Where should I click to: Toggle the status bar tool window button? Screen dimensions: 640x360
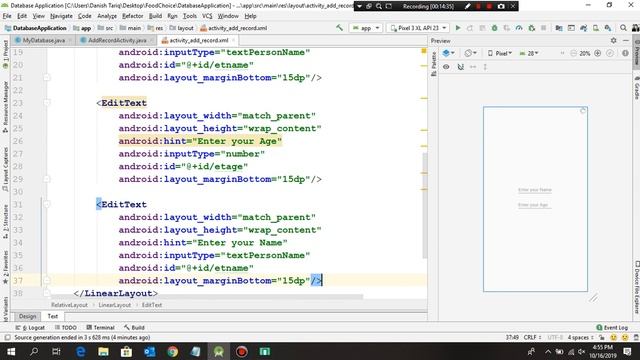click(x=7, y=338)
